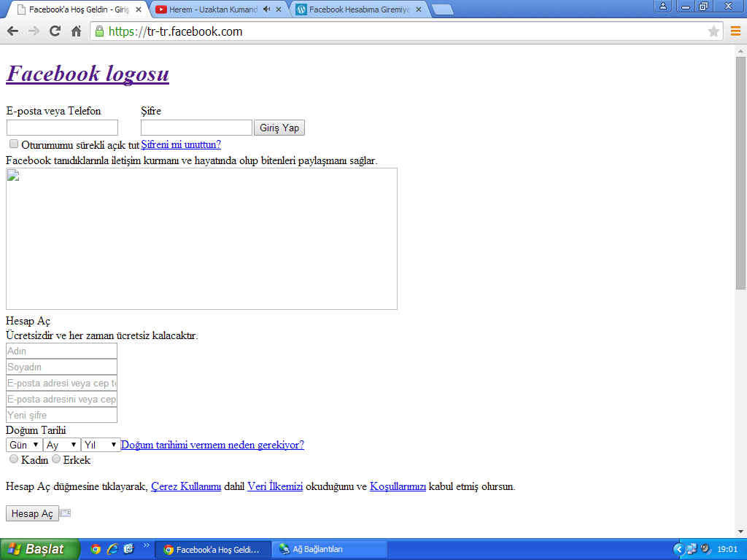Click the green lock icon in address bar
Screen dimensions: 747x560
[x=98, y=32]
